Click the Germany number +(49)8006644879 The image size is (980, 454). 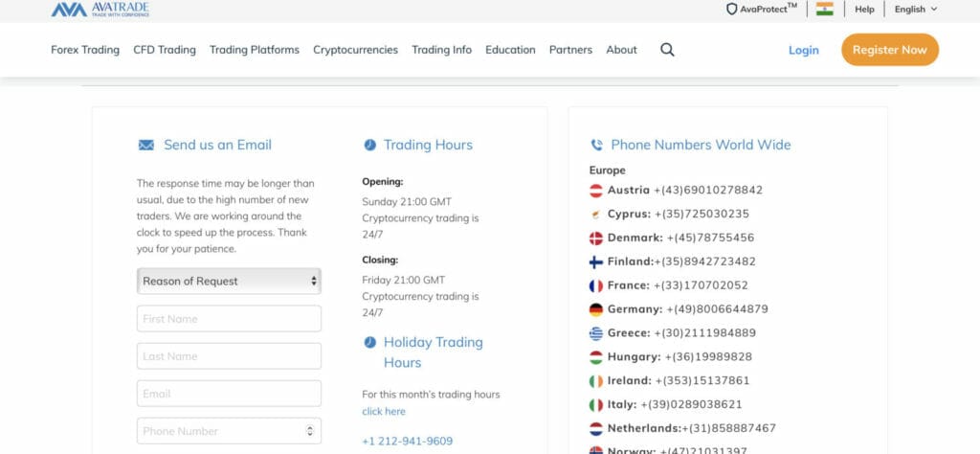coord(718,309)
